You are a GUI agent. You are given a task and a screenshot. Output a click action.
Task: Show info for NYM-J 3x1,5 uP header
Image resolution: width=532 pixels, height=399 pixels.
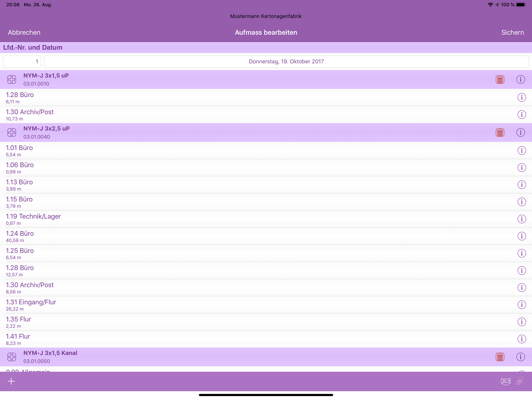point(521,79)
